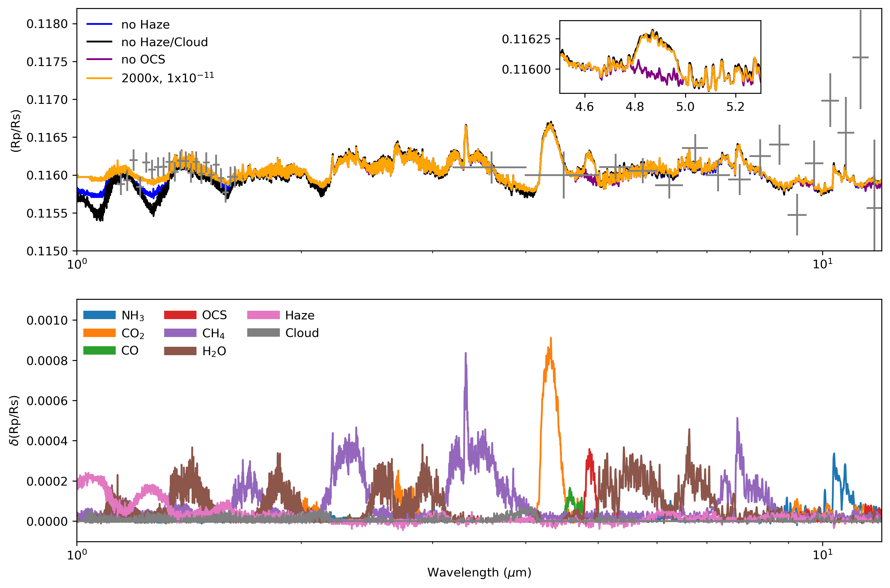The image size is (890, 588).
Task: Click the 0.1165 y-axis tick label
Action: [x=47, y=138]
